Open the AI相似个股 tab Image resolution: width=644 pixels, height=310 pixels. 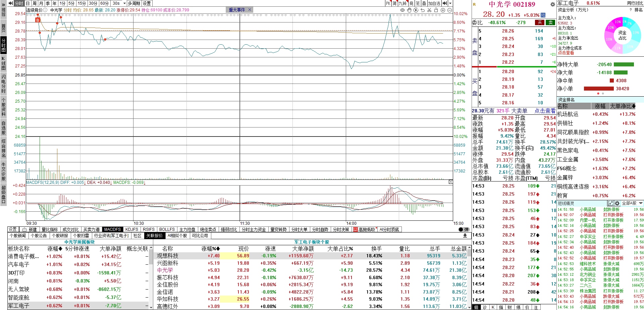coord(177,236)
